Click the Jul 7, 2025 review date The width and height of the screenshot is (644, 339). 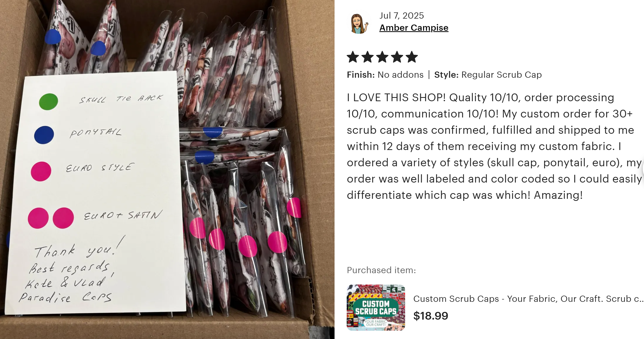401,15
